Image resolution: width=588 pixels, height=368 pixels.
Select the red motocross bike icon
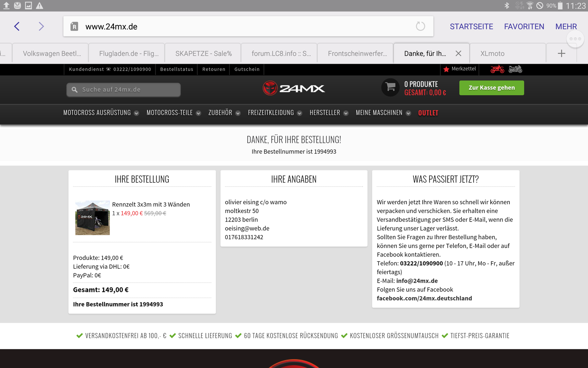(497, 69)
